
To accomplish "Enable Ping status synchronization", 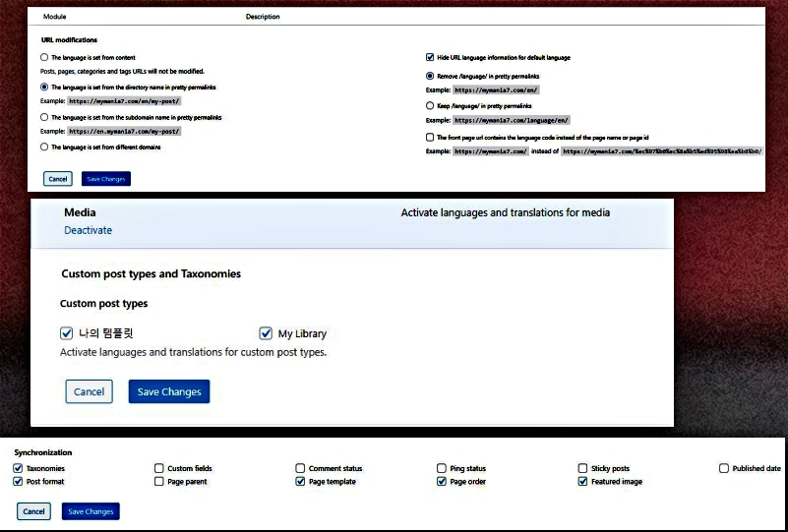I will (x=442, y=468).
